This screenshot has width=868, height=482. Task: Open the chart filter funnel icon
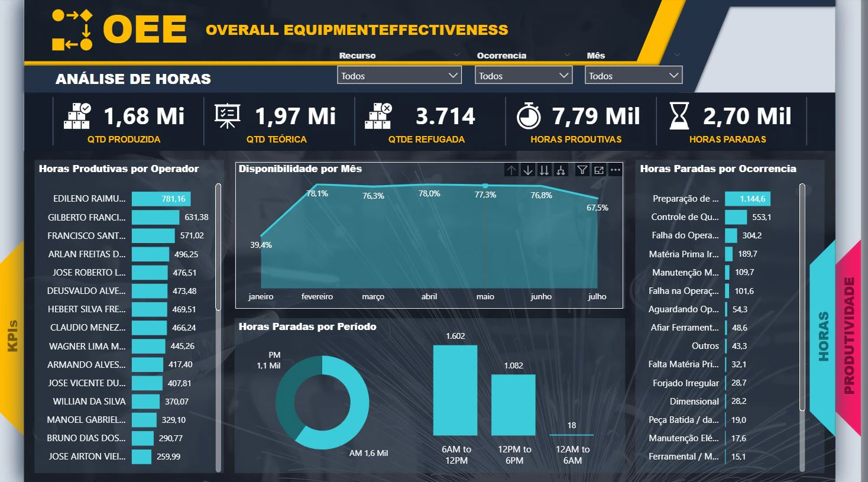pos(582,170)
